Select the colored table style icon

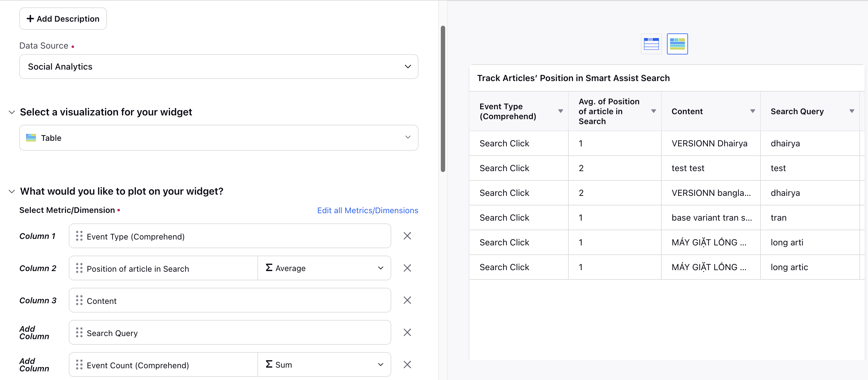click(x=677, y=44)
